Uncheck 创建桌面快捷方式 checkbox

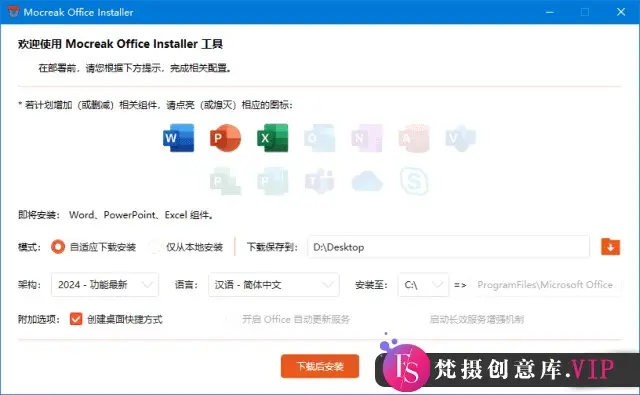coord(76,319)
